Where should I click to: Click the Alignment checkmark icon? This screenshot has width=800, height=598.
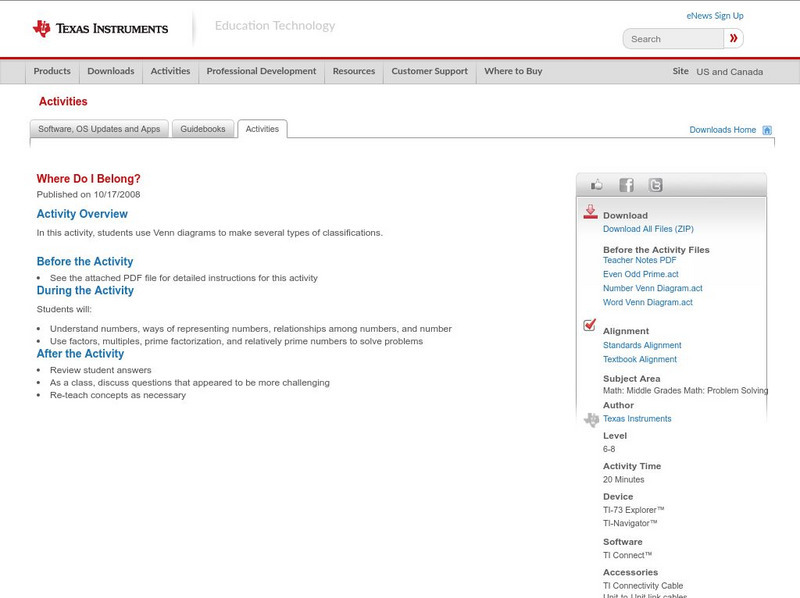[x=589, y=325]
